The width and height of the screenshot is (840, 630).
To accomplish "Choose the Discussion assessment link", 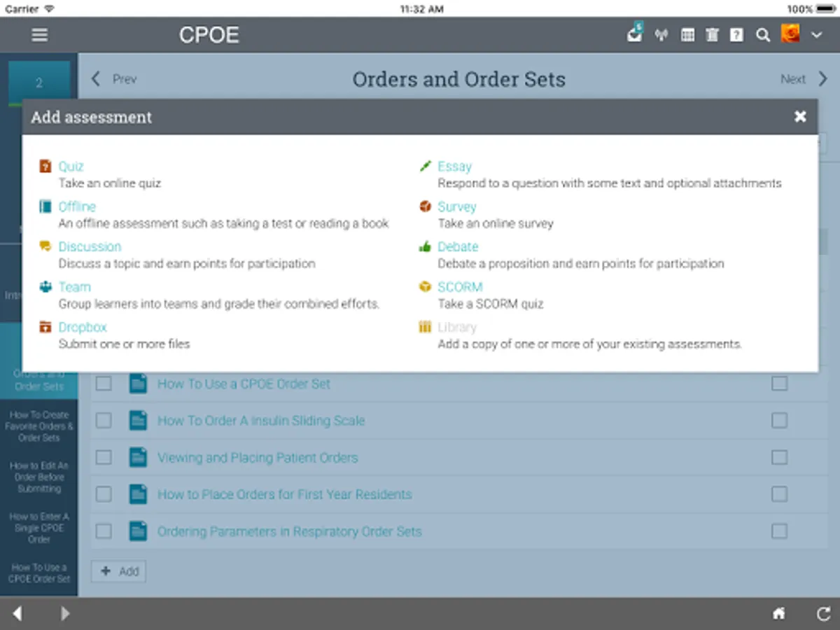I will pyautogui.click(x=90, y=246).
